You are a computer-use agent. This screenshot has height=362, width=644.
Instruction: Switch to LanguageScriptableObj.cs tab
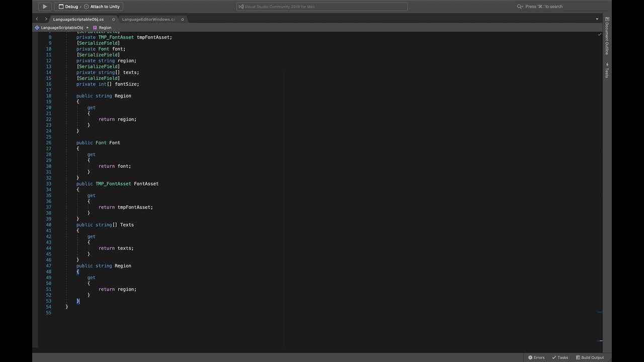[78, 19]
